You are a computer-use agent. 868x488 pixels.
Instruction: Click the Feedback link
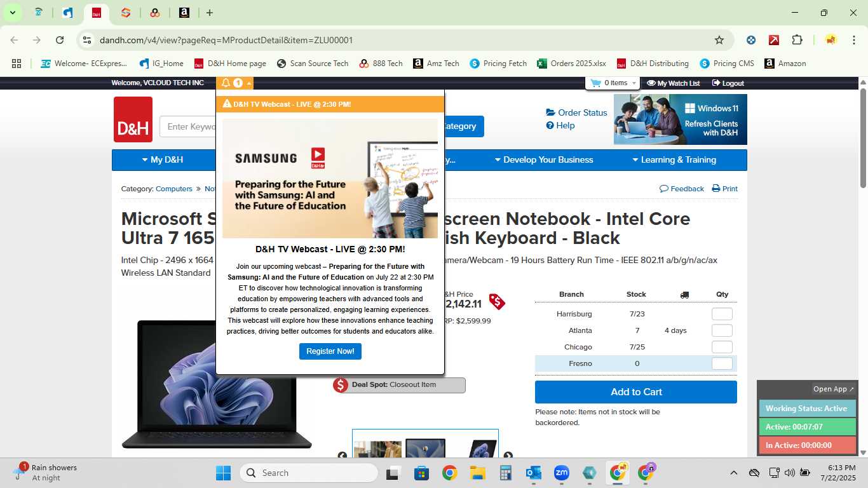click(x=682, y=189)
